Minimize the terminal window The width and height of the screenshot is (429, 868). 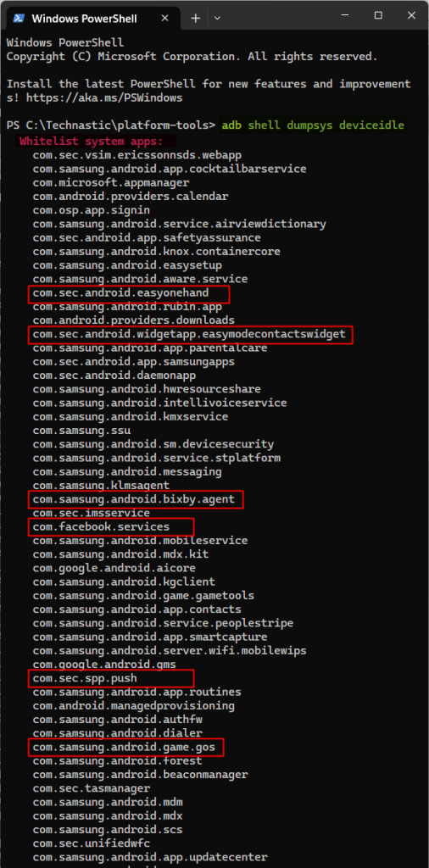point(346,15)
